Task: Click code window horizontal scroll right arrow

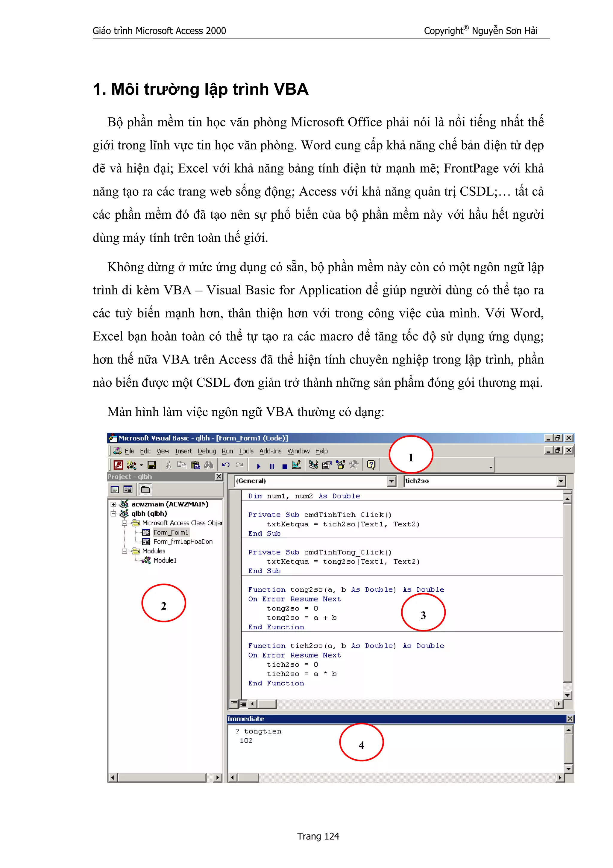Action: [559, 704]
